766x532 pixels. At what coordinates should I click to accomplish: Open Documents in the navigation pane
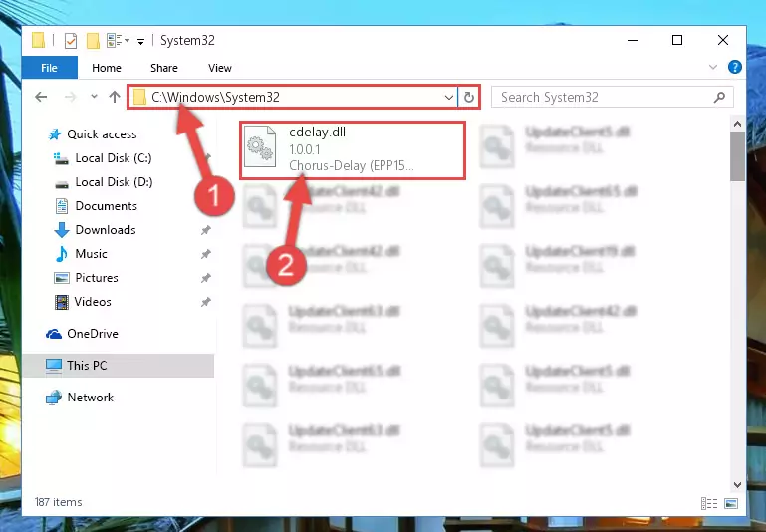click(106, 206)
